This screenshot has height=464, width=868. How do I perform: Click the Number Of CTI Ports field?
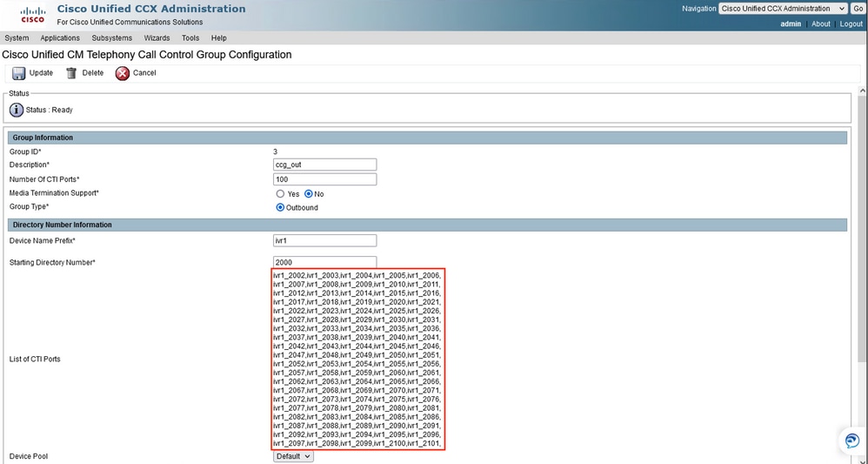click(x=325, y=179)
